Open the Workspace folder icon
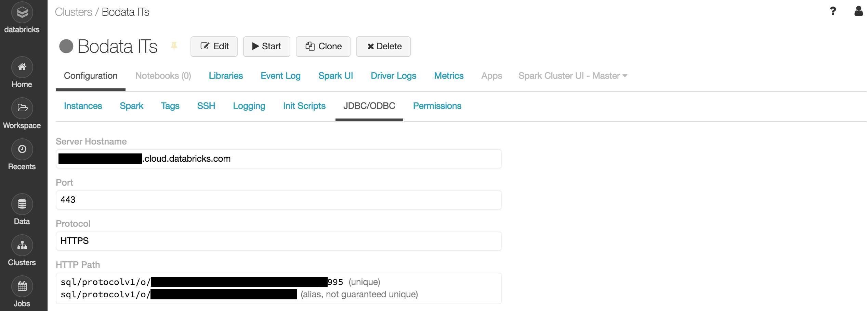Viewport: 868px width, 311px height. pyautogui.click(x=22, y=108)
